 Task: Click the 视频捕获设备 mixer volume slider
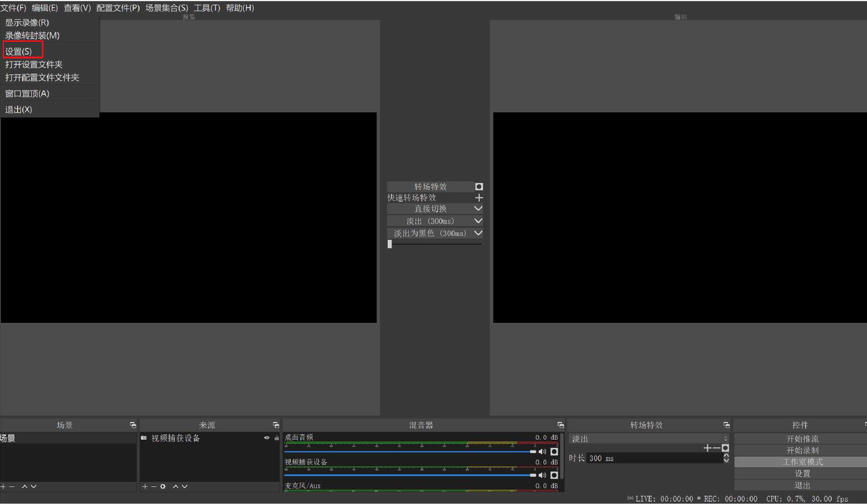point(410,475)
